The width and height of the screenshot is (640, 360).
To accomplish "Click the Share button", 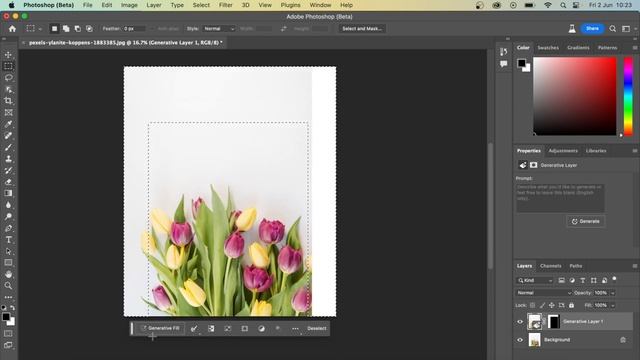I will coord(592,29).
